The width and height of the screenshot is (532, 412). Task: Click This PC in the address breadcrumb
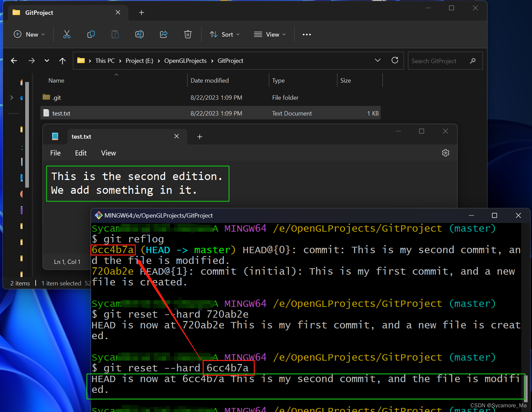click(105, 61)
